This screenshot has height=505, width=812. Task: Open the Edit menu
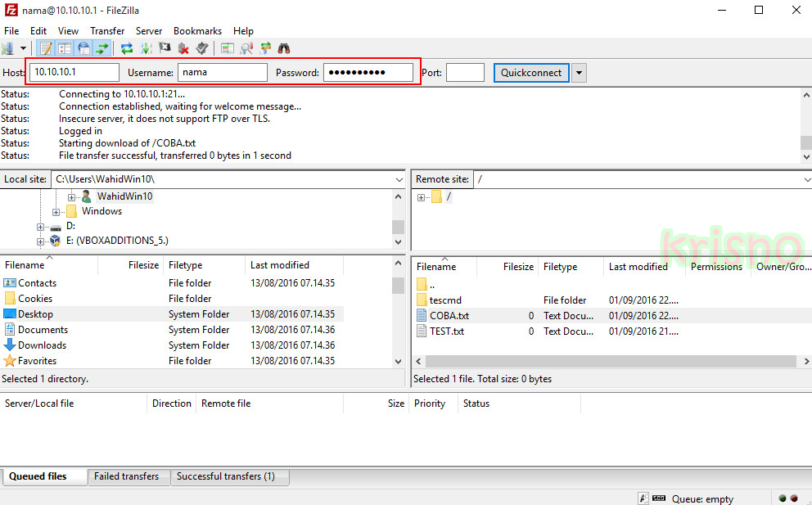[38, 31]
